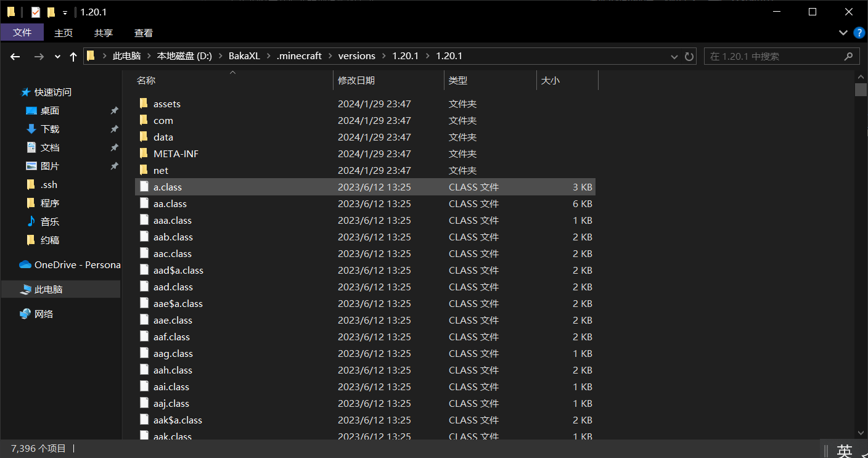Open the 共享 ribbon tab

104,33
